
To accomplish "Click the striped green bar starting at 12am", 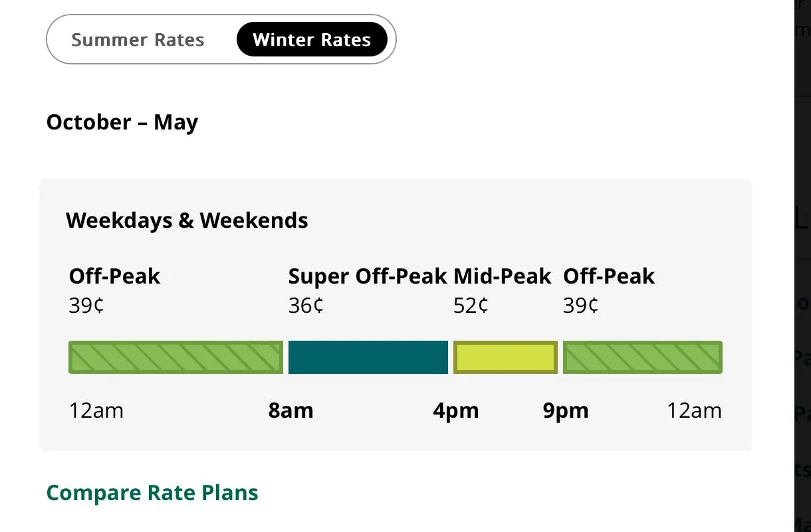I will point(176,357).
